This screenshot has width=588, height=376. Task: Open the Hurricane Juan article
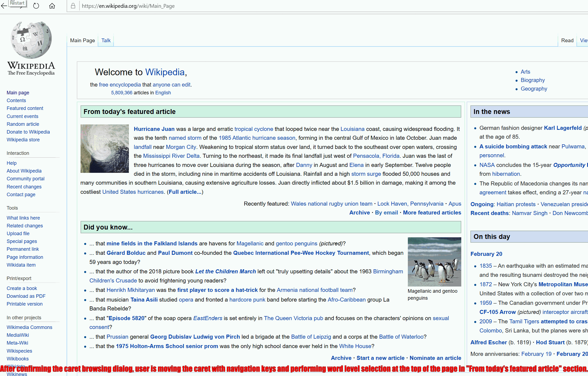pyautogui.click(x=154, y=129)
